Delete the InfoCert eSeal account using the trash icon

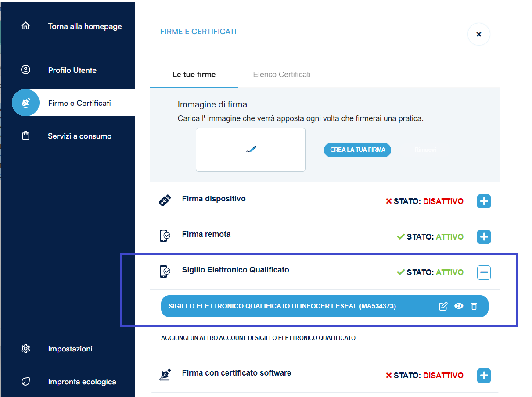tap(474, 306)
